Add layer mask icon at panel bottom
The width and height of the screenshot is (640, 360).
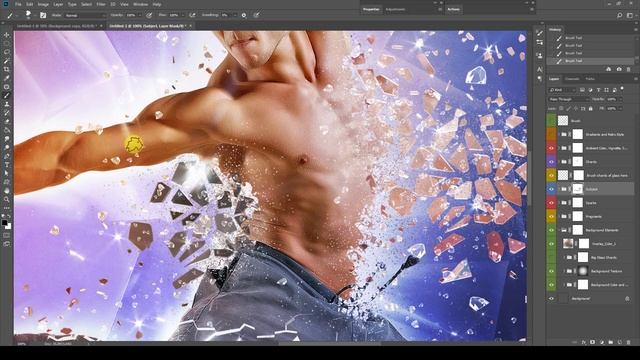tap(593, 342)
